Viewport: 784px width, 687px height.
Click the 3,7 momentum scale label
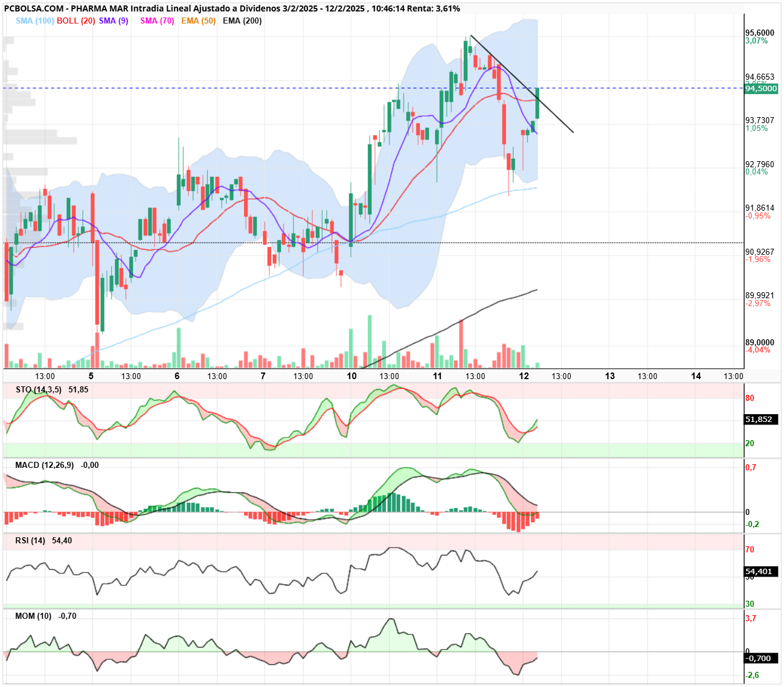click(x=751, y=618)
